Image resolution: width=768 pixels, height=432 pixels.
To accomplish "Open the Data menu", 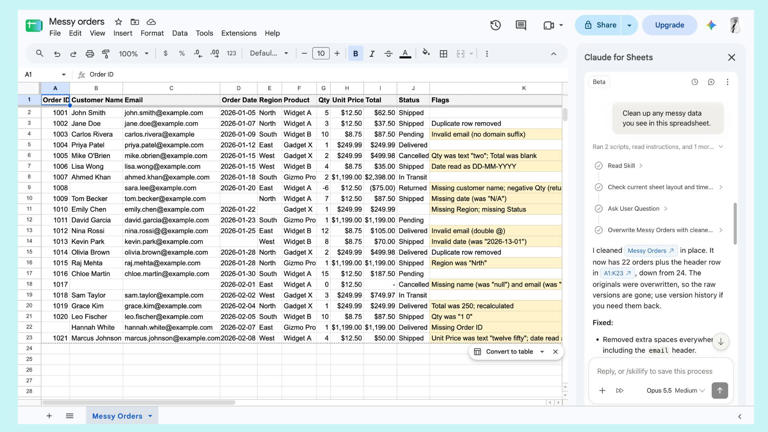I will click(180, 33).
